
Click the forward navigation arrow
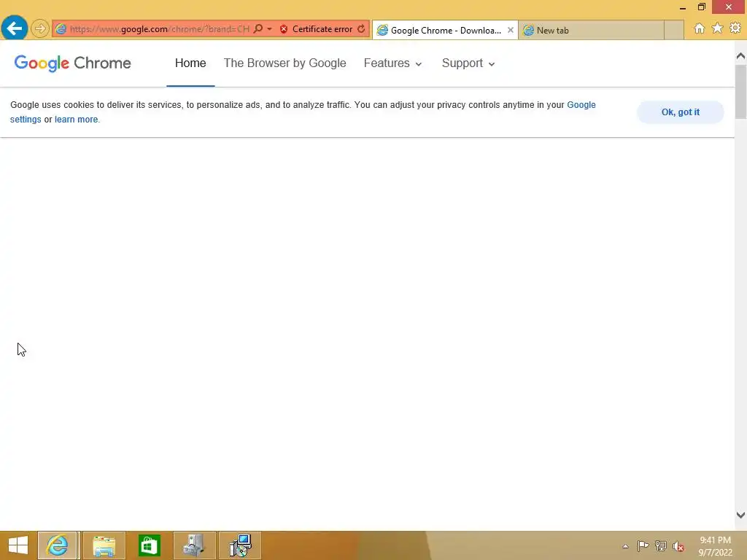[40, 29]
